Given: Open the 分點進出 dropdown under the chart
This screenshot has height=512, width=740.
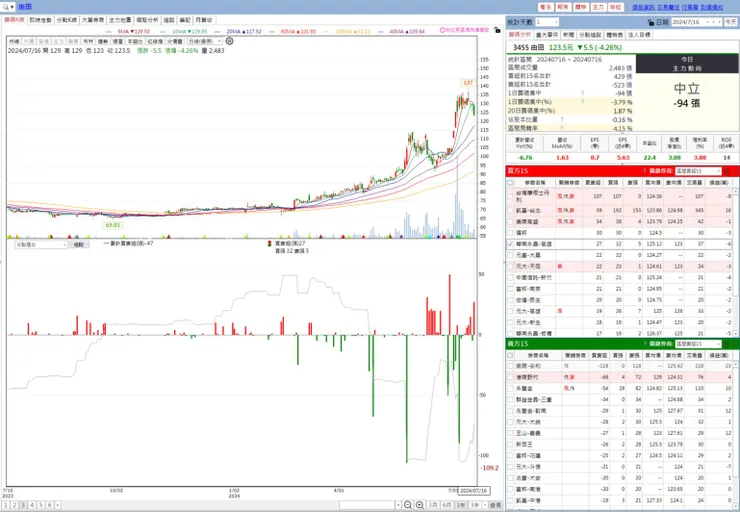Looking at the screenshot, I should point(41,245).
